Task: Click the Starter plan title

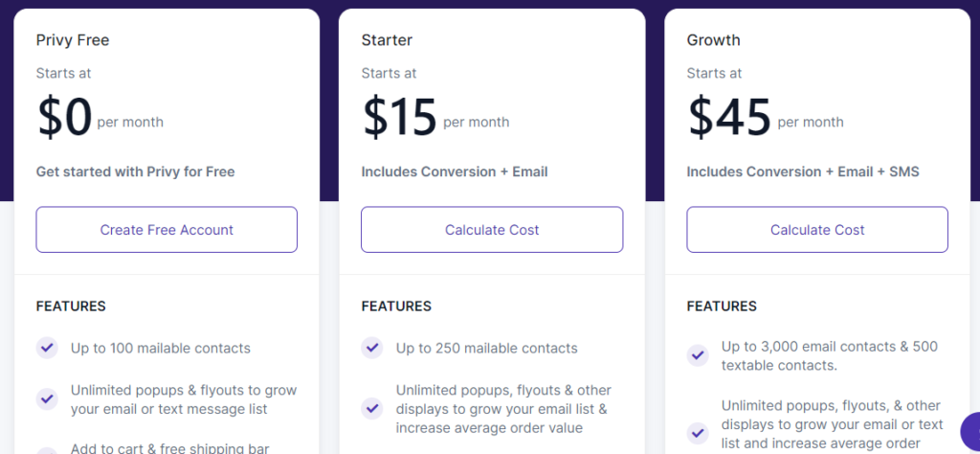Action: coord(387,40)
